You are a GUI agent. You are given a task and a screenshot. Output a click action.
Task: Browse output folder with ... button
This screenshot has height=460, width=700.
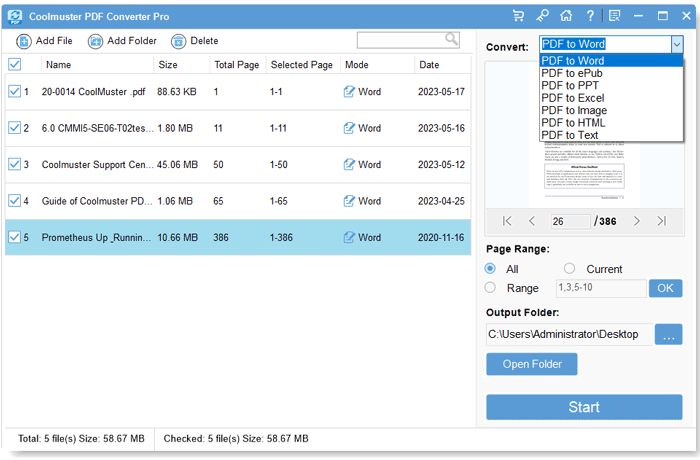click(x=668, y=334)
